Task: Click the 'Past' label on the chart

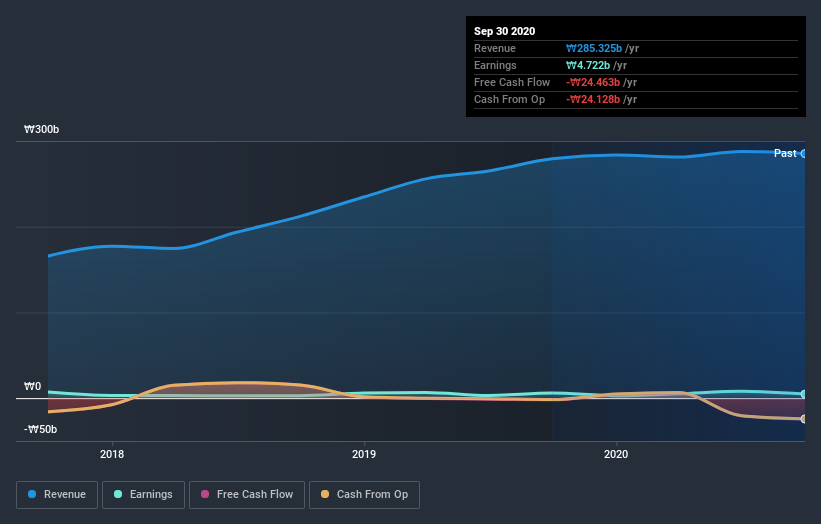Action: (x=785, y=153)
